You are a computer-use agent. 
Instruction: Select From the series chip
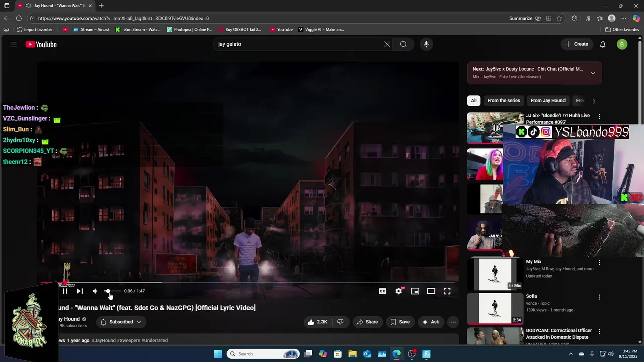[504, 101]
